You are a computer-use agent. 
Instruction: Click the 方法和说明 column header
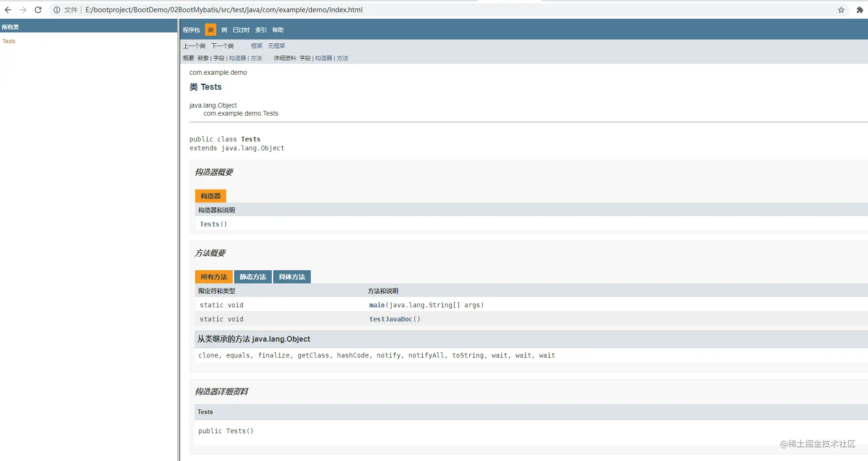click(x=383, y=291)
